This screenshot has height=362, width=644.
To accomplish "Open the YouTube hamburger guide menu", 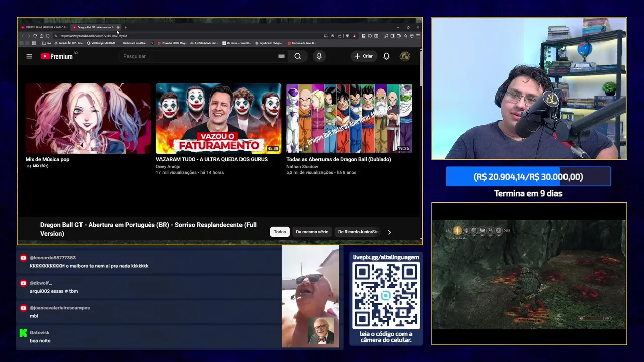I will point(29,56).
